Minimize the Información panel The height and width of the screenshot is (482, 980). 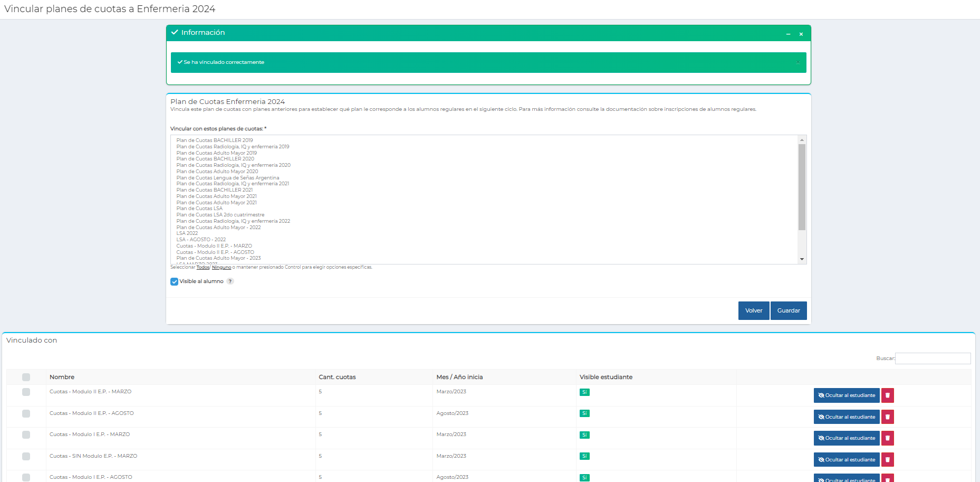(788, 34)
